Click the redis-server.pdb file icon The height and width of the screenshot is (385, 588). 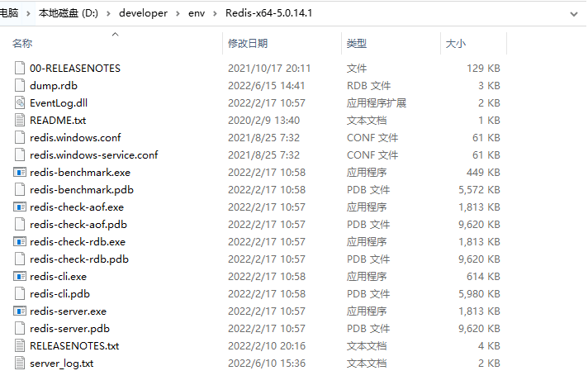click(x=20, y=328)
